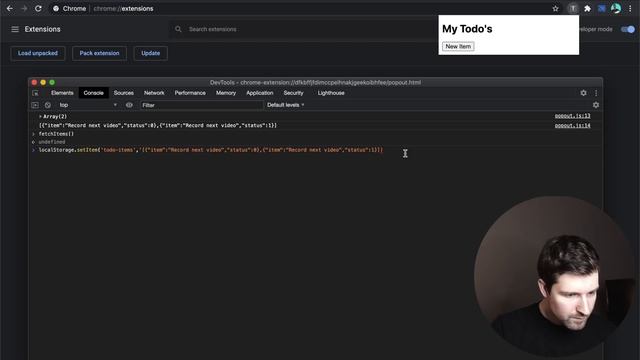Screen dimensions: 640x360
Task: Click the Update button
Action: click(151, 53)
